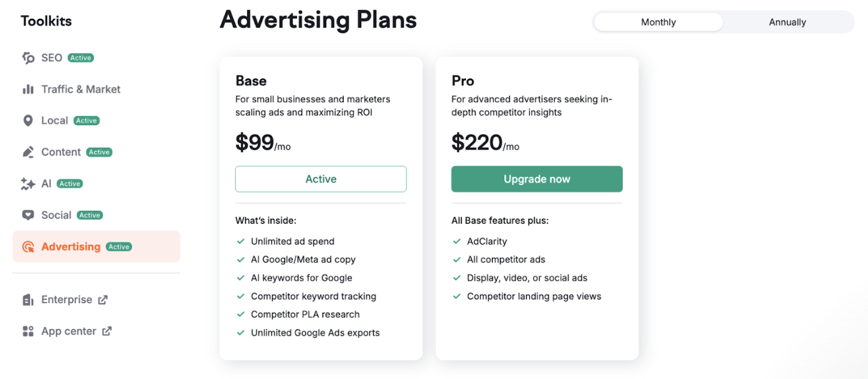Open the AI toolkit sparkle icon
Screen dimensions: 868x379
point(28,183)
